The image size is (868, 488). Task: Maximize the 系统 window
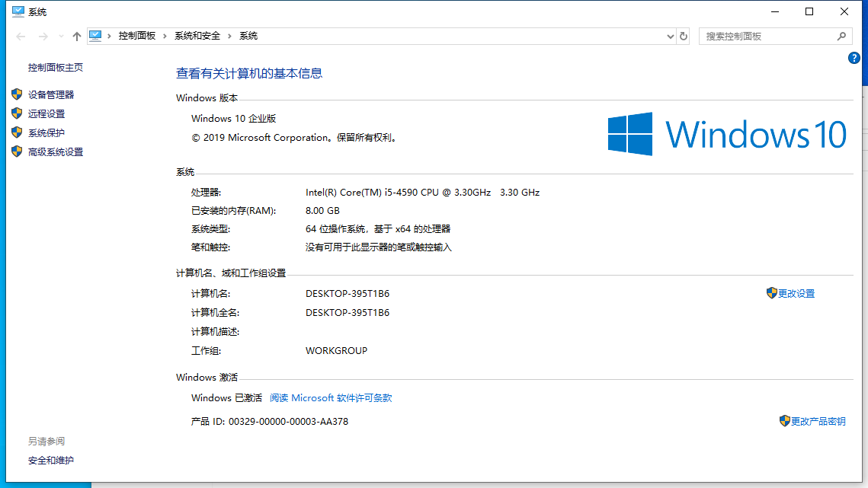(809, 11)
